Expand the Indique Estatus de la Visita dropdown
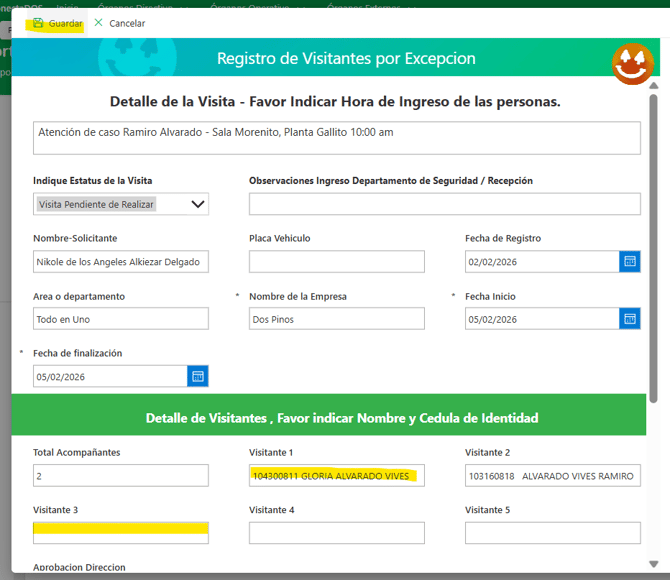This screenshot has height=580, width=670. pos(198,204)
